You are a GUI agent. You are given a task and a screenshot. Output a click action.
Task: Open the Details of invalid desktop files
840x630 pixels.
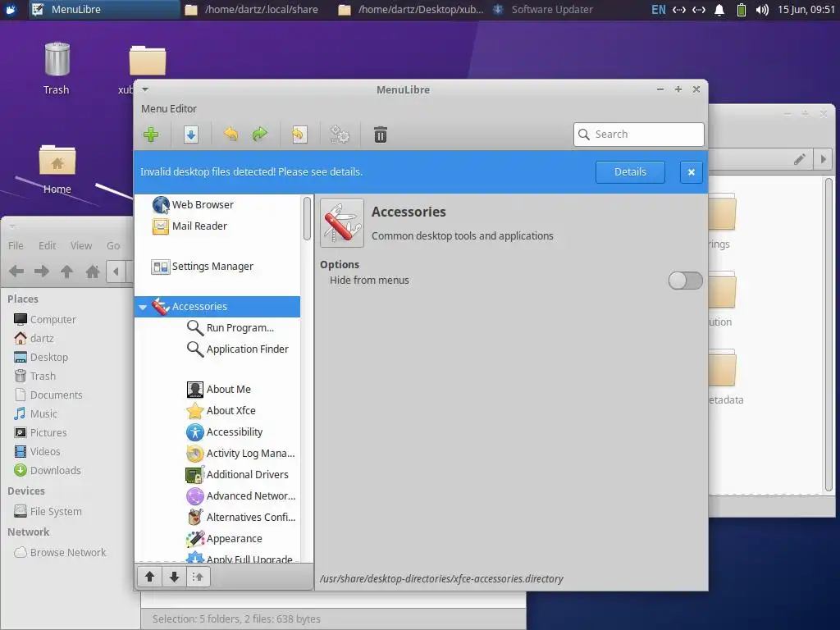630,172
